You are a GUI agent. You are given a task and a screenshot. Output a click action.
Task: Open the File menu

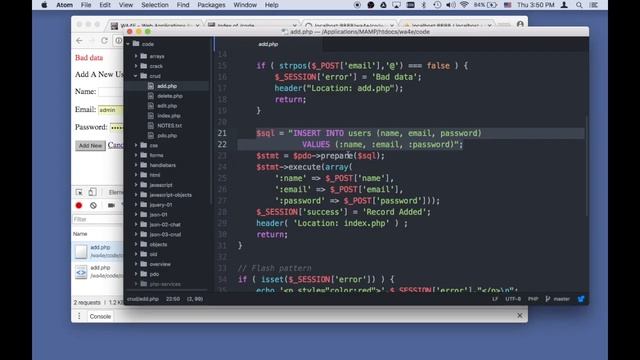click(86, 5)
